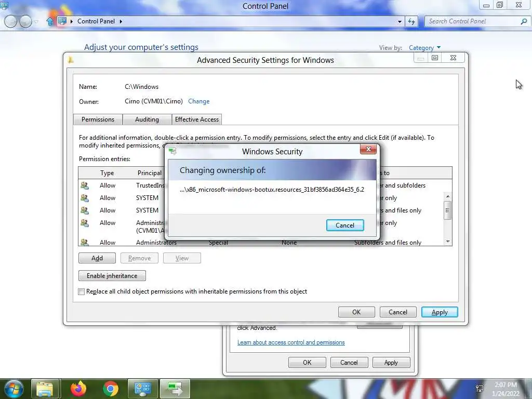This screenshot has height=399, width=532.
Task: Open Learn about access control and permissions link
Action: [291, 342]
